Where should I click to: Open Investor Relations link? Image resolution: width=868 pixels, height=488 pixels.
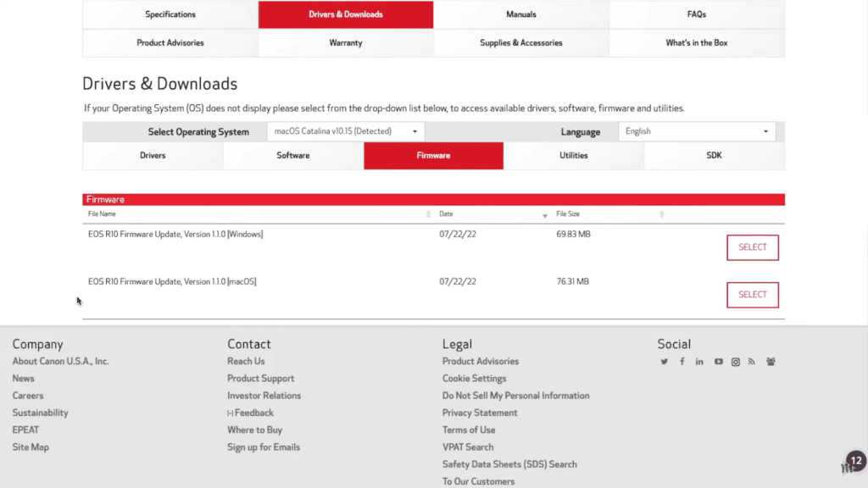tap(264, 396)
